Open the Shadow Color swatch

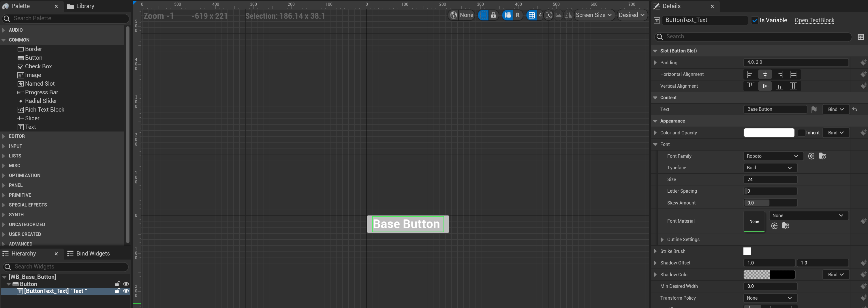(x=769, y=275)
